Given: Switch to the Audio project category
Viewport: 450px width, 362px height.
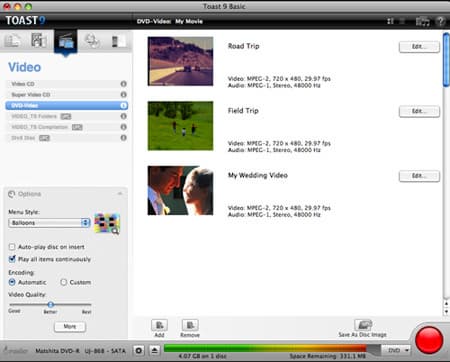Looking at the screenshot, I should (39, 40).
